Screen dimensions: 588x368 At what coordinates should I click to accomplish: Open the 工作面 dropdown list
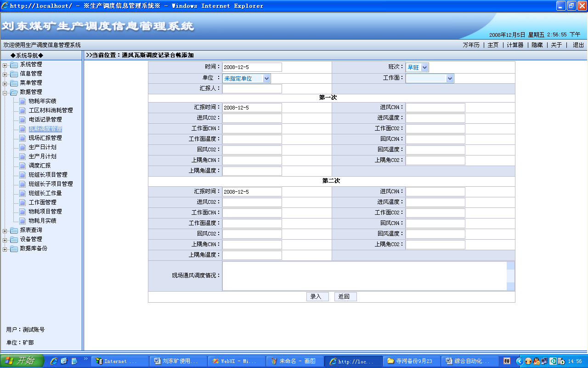click(x=450, y=79)
